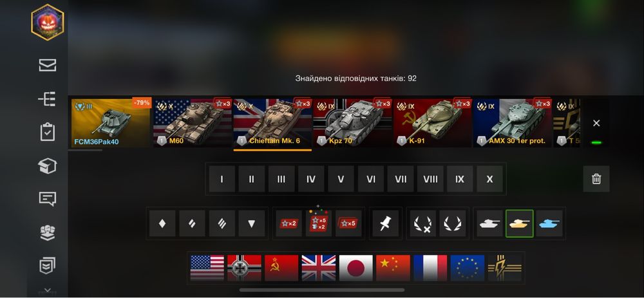Toggle the x5 bonus star filter
This screenshot has width=644, height=298.
click(x=348, y=223)
